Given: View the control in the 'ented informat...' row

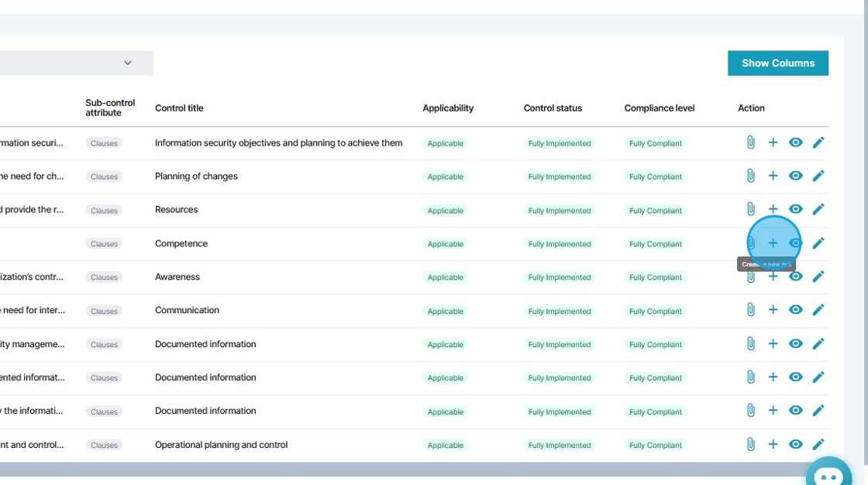Looking at the screenshot, I should pyautogui.click(x=795, y=377).
